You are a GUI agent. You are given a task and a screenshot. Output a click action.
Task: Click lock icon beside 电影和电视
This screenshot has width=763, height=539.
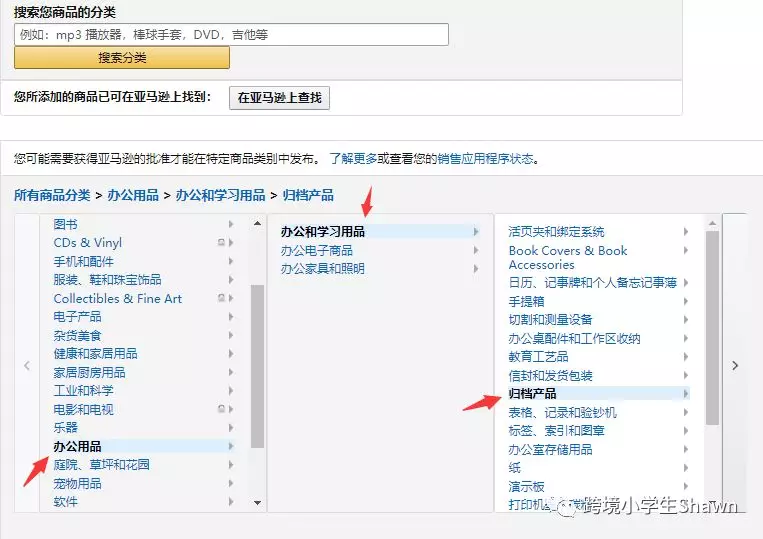221,409
